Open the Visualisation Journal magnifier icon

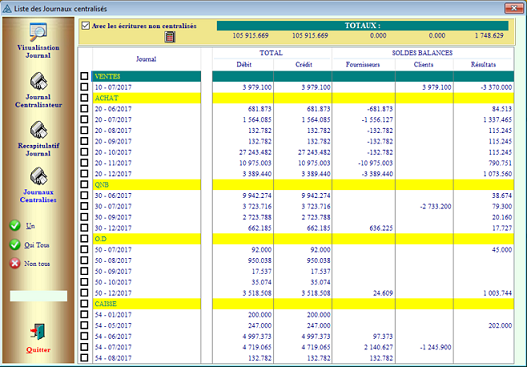click(38, 31)
